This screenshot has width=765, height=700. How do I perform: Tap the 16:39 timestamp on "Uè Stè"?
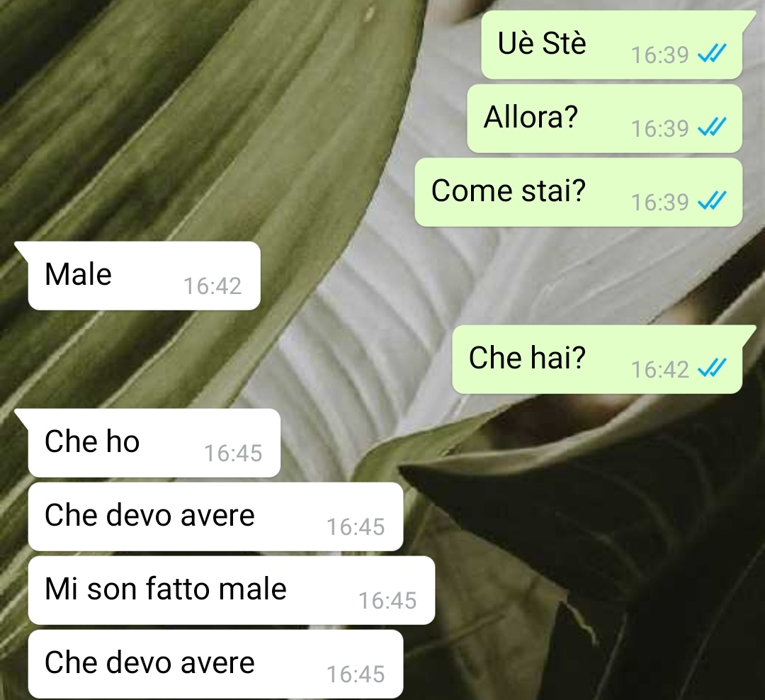pos(659,55)
